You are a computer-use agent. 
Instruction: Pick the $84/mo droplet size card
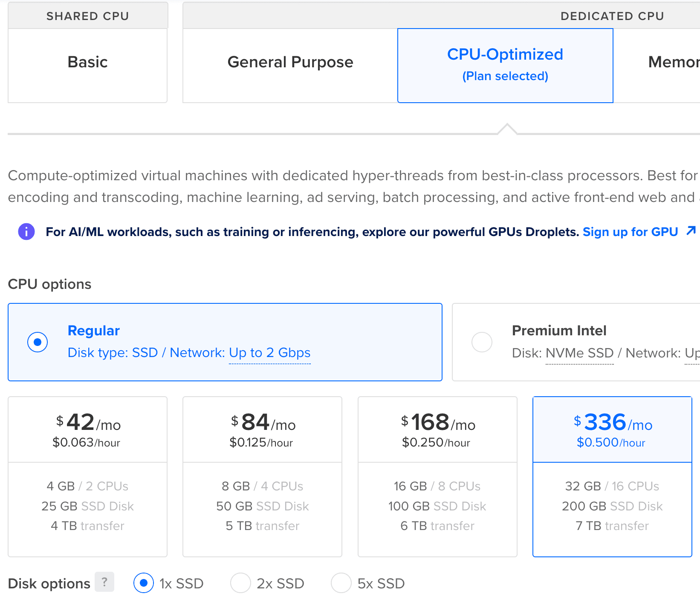point(262,476)
